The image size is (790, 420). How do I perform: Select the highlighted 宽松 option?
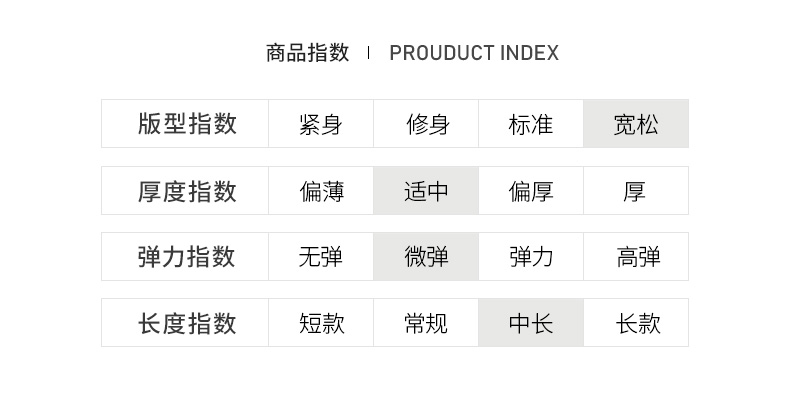pyautogui.click(x=636, y=124)
